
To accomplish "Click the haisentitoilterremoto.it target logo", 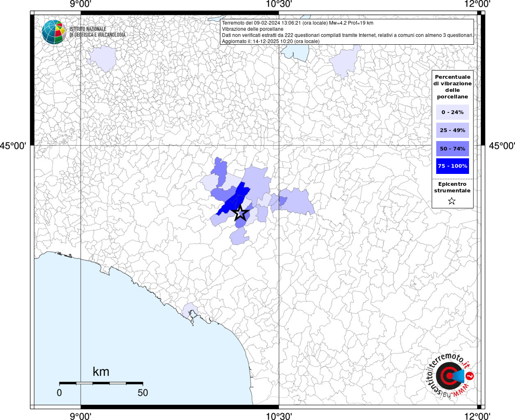I will tap(450, 375).
